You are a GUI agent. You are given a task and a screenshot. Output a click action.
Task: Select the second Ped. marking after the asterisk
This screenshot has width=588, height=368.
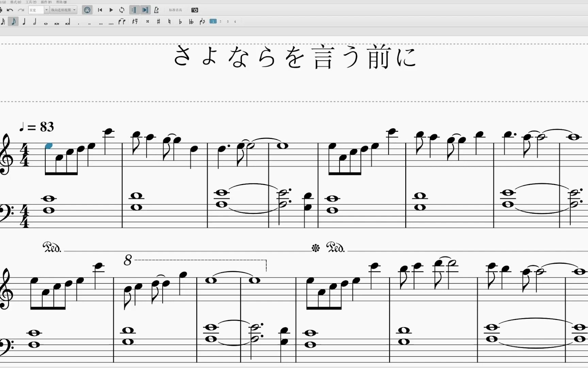[x=336, y=247]
